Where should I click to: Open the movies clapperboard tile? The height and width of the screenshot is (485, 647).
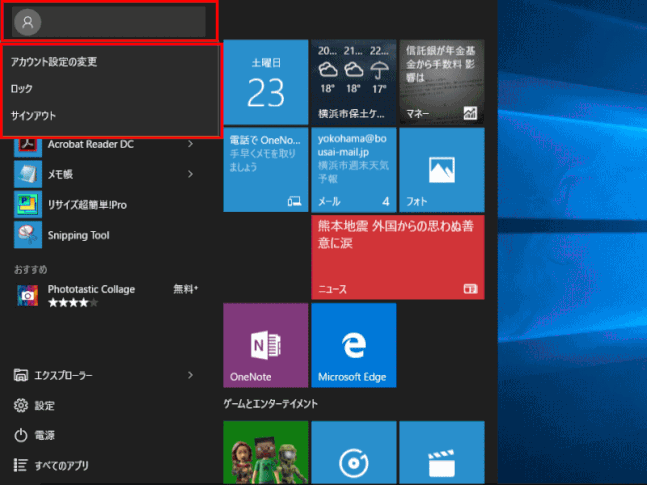click(442, 452)
